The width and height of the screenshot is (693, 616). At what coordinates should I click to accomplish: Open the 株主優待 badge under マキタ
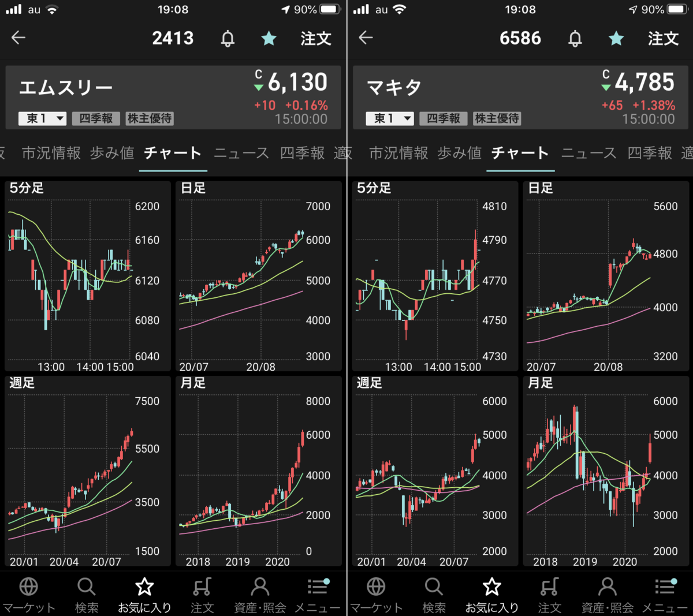(x=497, y=118)
